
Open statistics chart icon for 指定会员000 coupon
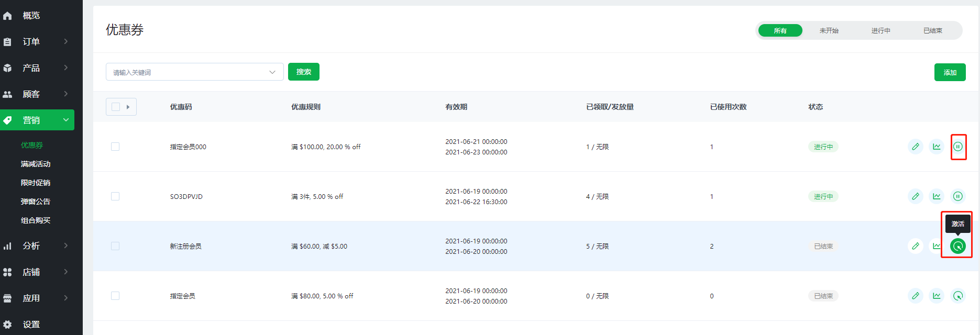[x=937, y=147]
